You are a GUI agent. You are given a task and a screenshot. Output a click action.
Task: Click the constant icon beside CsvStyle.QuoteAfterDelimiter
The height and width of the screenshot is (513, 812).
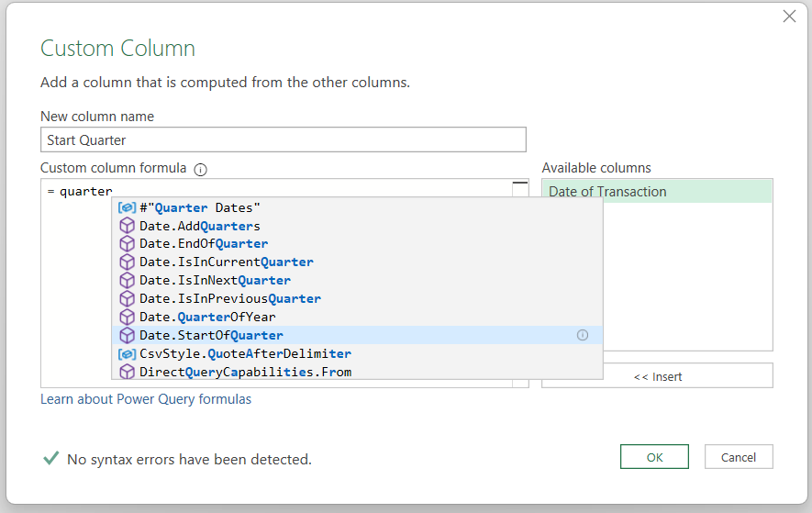(x=127, y=354)
